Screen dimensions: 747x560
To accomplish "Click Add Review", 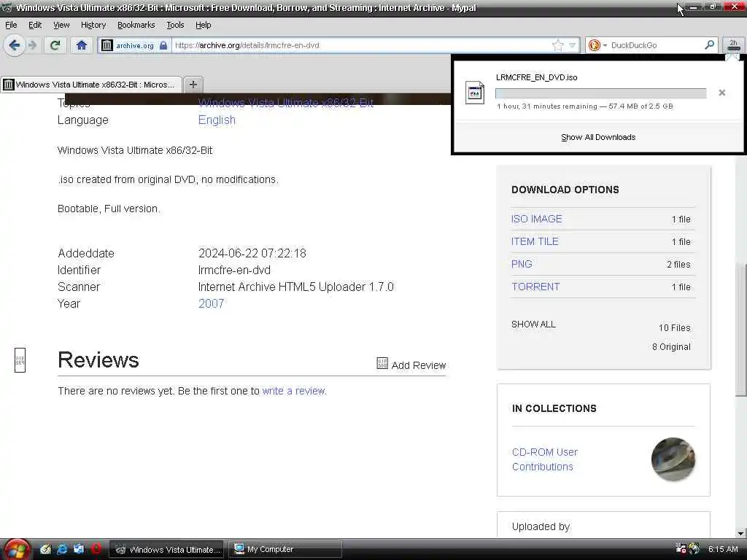I will pos(418,365).
